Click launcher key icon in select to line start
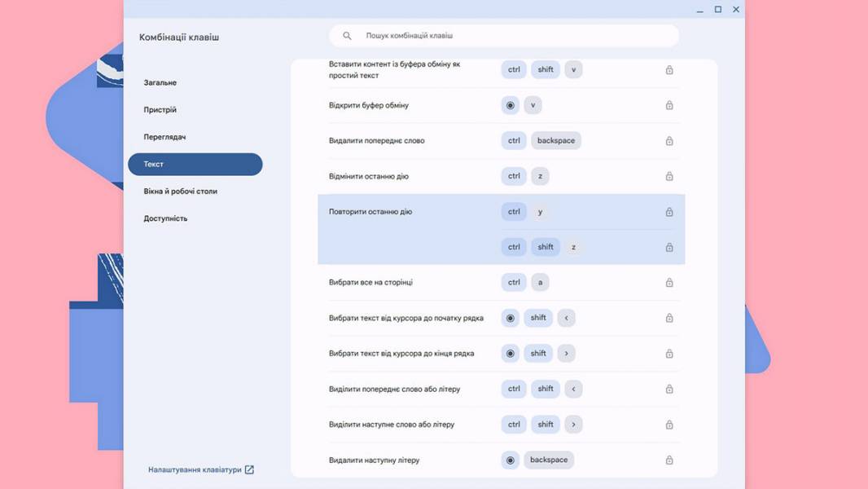Viewport: 868px width, 489px height. tap(511, 318)
